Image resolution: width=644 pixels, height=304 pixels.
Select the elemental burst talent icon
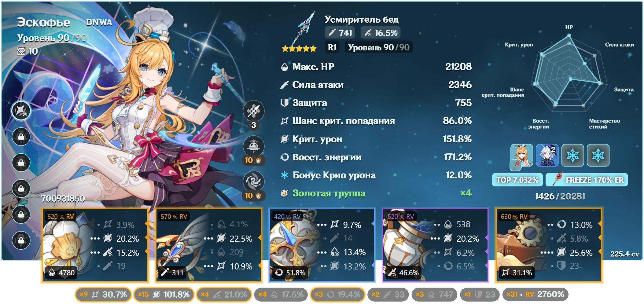point(254,181)
